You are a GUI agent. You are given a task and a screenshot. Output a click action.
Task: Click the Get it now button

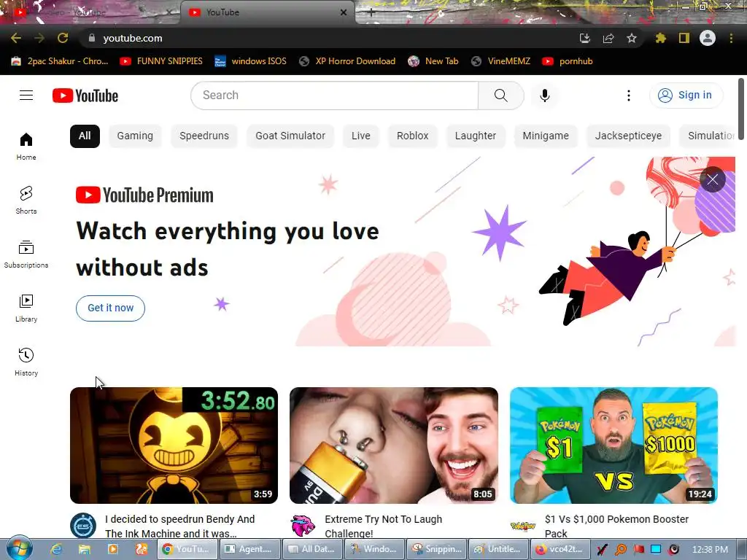[x=111, y=308]
